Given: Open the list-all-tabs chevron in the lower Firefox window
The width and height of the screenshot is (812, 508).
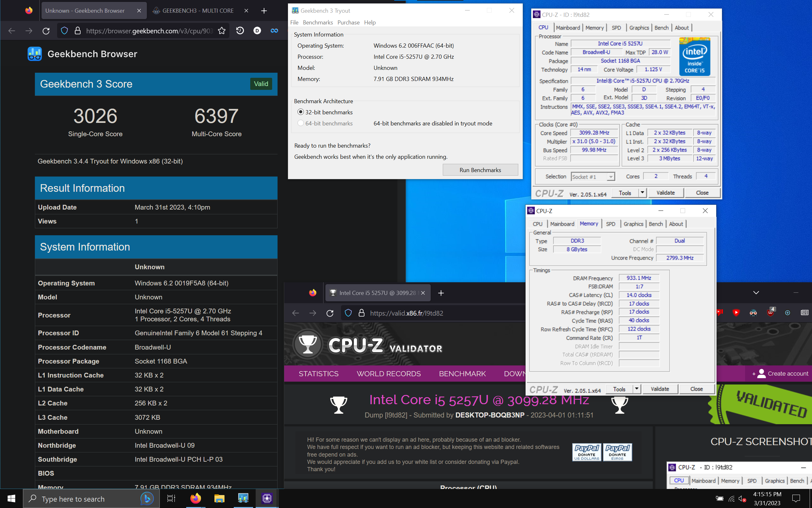Looking at the screenshot, I should (x=756, y=293).
